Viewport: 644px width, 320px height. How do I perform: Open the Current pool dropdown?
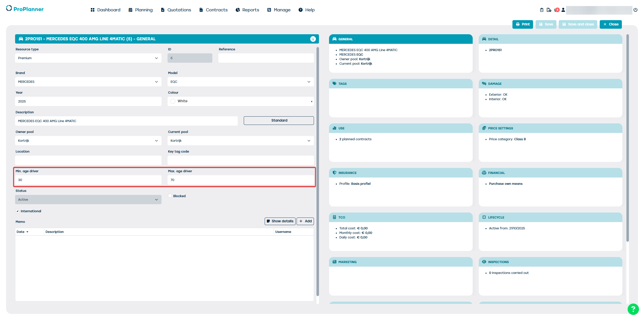pos(240,140)
